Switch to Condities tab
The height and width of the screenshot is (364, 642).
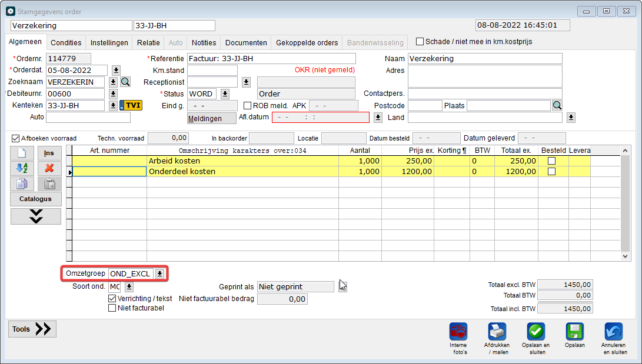pyautogui.click(x=66, y=42)
